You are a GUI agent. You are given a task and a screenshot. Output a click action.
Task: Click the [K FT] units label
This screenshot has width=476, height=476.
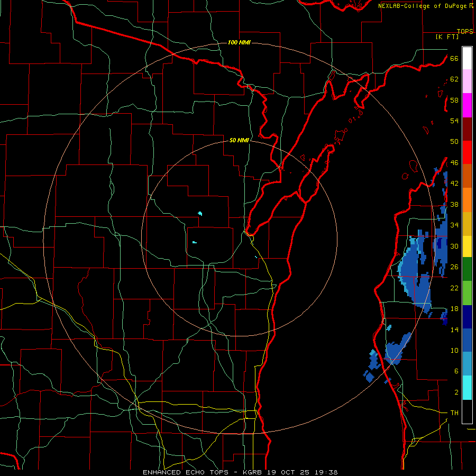point(447,37)
